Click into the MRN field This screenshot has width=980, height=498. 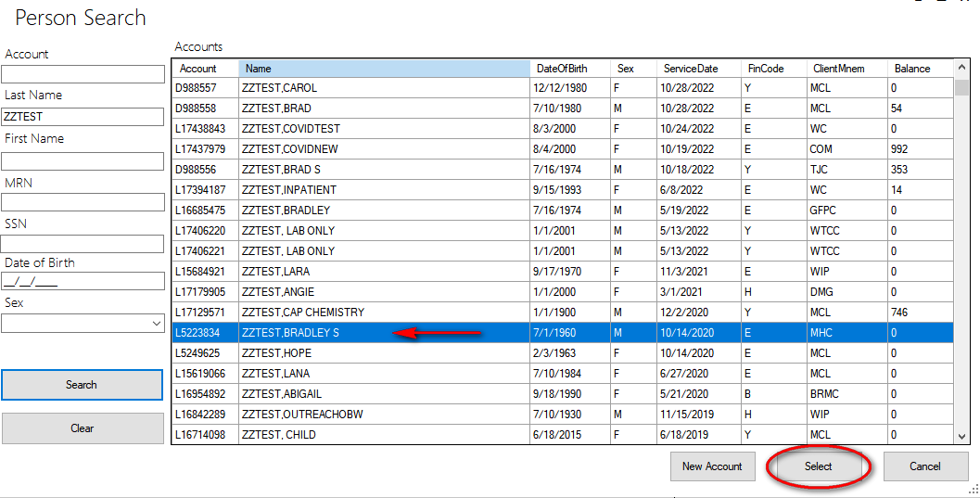pyautogui.click(x=83, y=202)
